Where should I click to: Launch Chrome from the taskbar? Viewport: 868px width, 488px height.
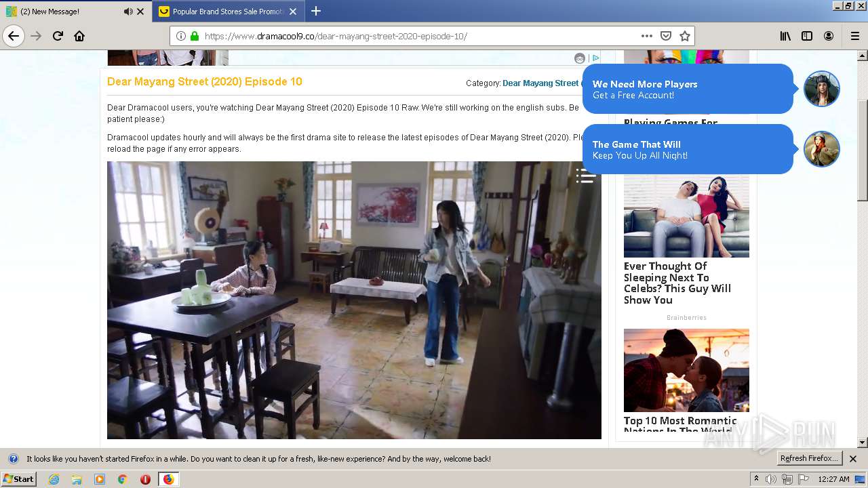(123, 479)
